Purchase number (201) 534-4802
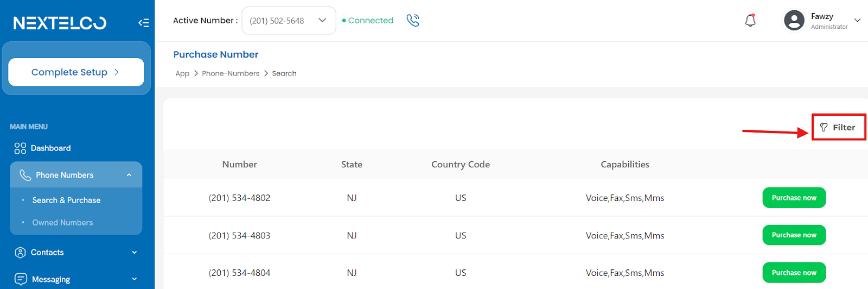The width and height of the screenshot is (868, 289). (794, 198)
